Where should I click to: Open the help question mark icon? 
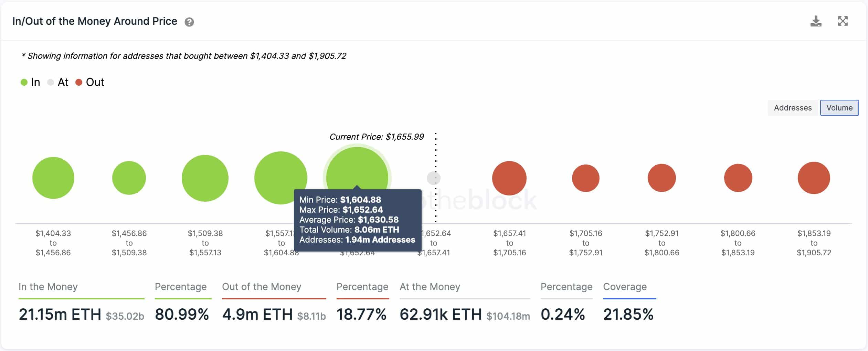[x=189, y=22]
